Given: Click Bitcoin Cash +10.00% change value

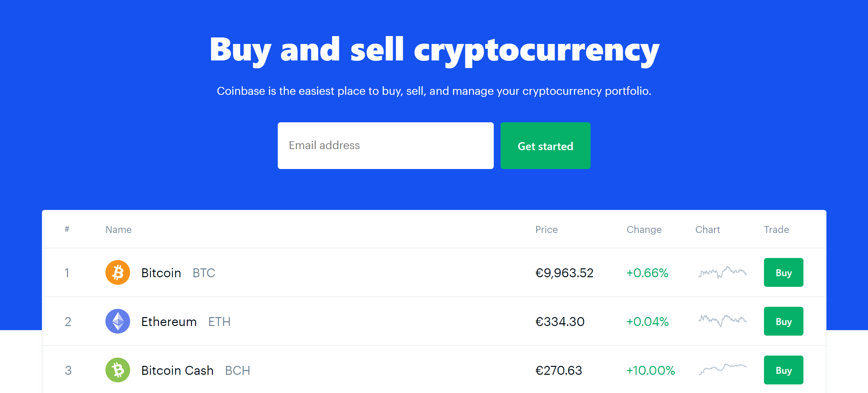Looking at the screenshot, I should click(x=650, y=370).
